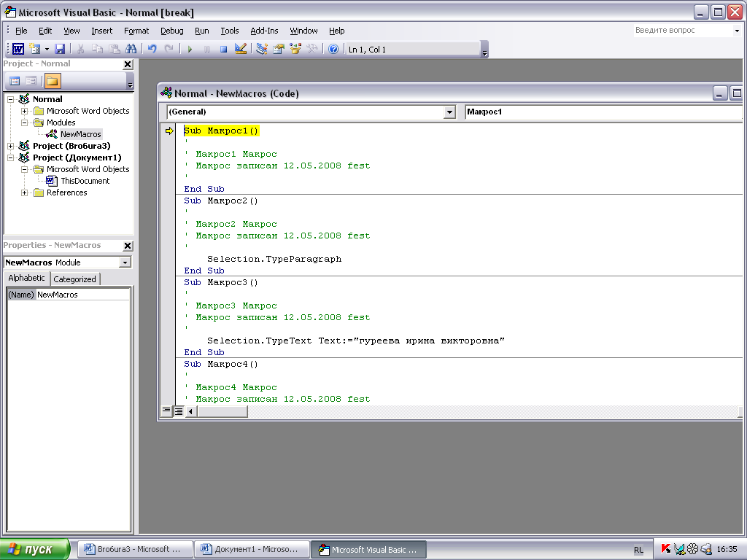Toggle Folders view in Project pane
The width and height of the screenshot is (747, 560).
click(53, 81)
